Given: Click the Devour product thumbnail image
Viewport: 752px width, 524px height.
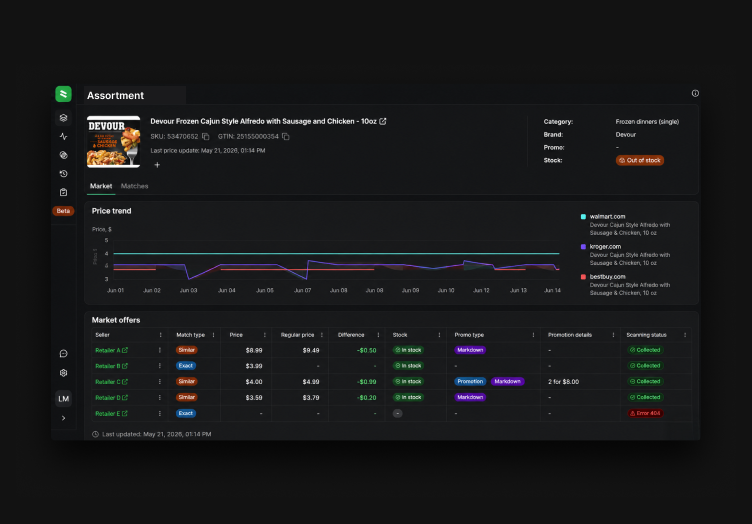Looking at the screenshot, I should tap(114, 142).
